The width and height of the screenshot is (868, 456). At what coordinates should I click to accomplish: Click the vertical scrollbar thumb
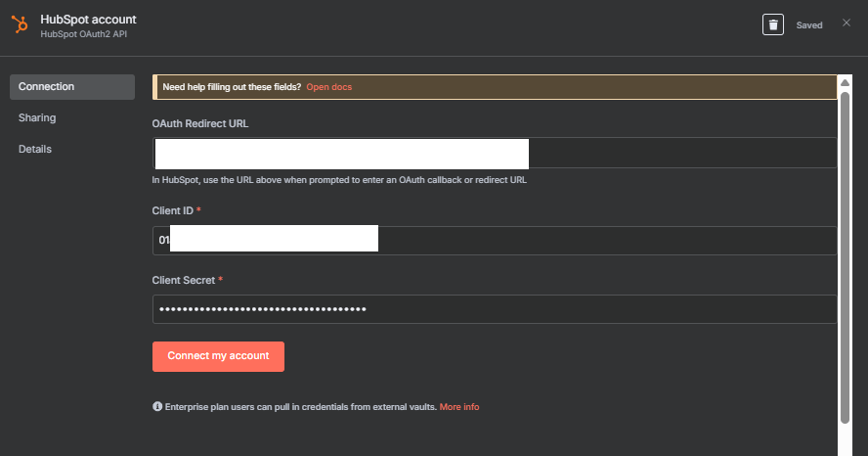[x=845, y=257]
